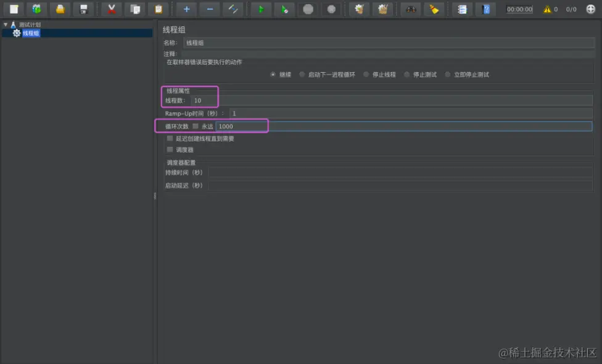Save the current test plan
The height and width of the screenshot is (364, 602).
(84, 9)
